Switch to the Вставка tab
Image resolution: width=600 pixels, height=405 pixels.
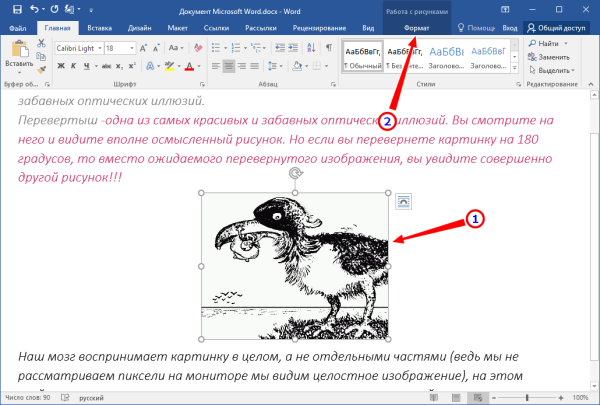point(99,29)
